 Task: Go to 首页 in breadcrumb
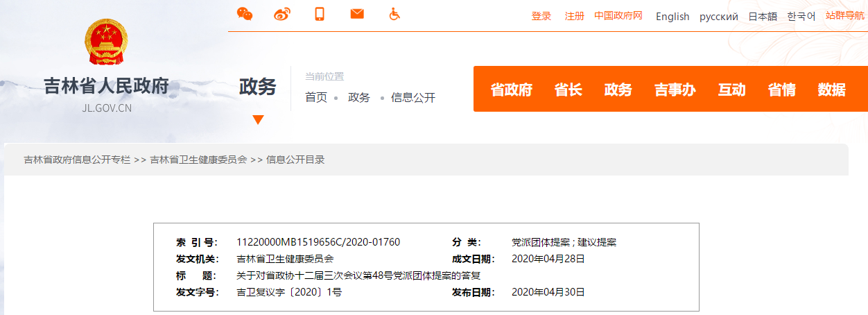click(x=316, y=98)
